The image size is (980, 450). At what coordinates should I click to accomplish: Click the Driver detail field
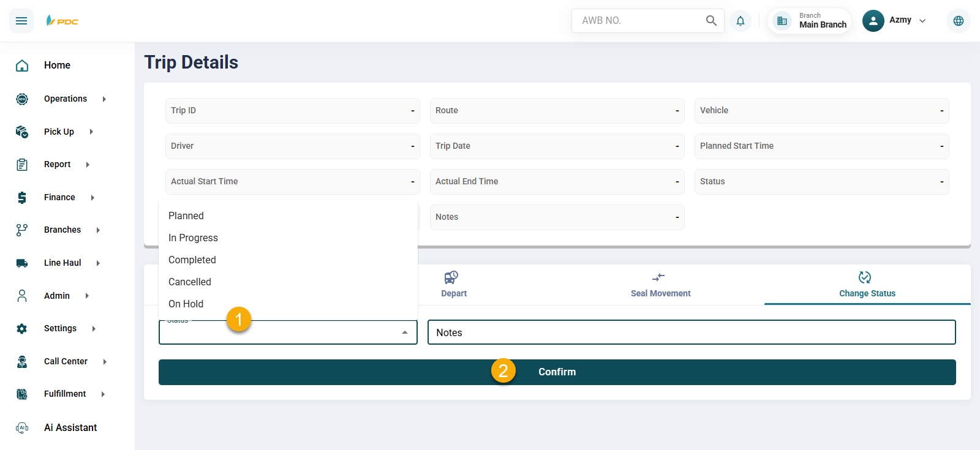point(293,146)
